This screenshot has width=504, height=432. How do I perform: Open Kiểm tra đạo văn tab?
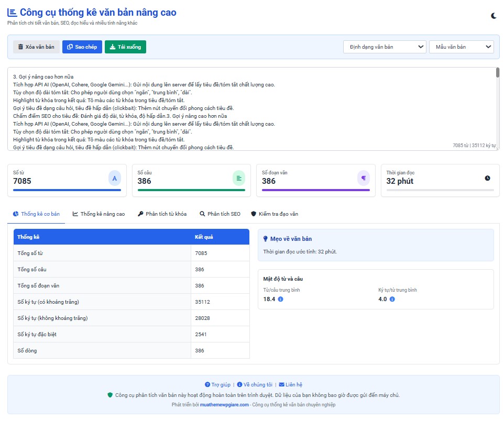275,214
